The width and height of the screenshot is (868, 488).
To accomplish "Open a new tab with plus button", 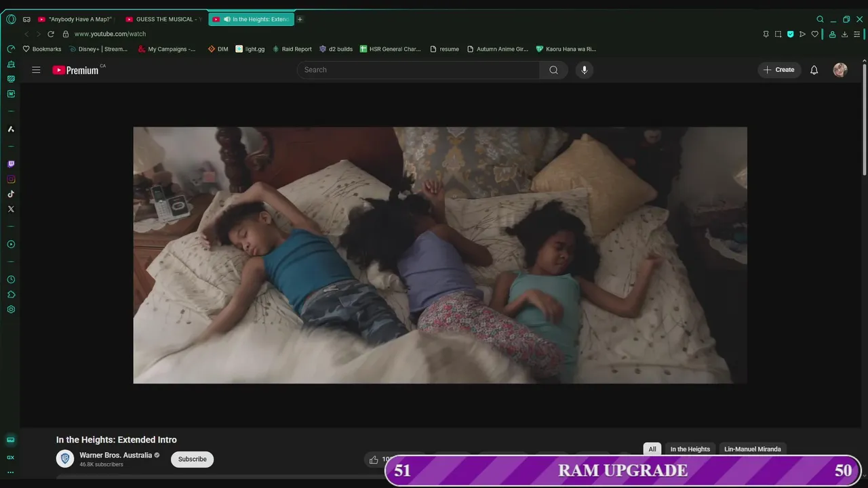I will [300, 19].
